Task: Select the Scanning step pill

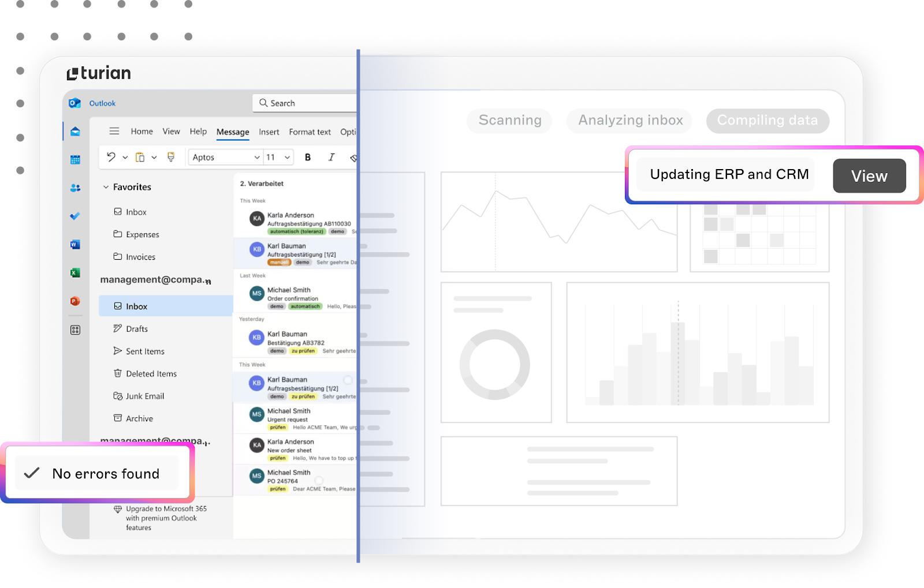Action: click(509, 121)
